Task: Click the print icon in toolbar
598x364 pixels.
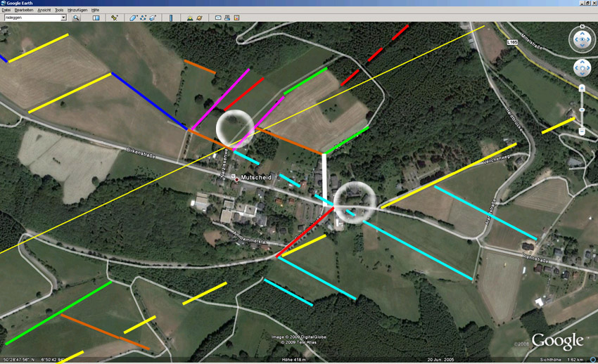Action: pyautogui.click(x=227, y=18)
